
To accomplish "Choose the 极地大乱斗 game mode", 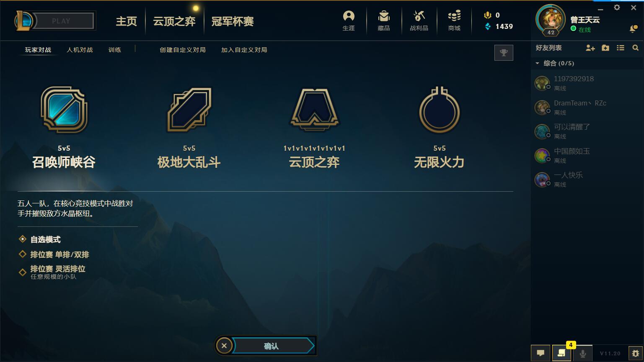I will pos(189,126).
